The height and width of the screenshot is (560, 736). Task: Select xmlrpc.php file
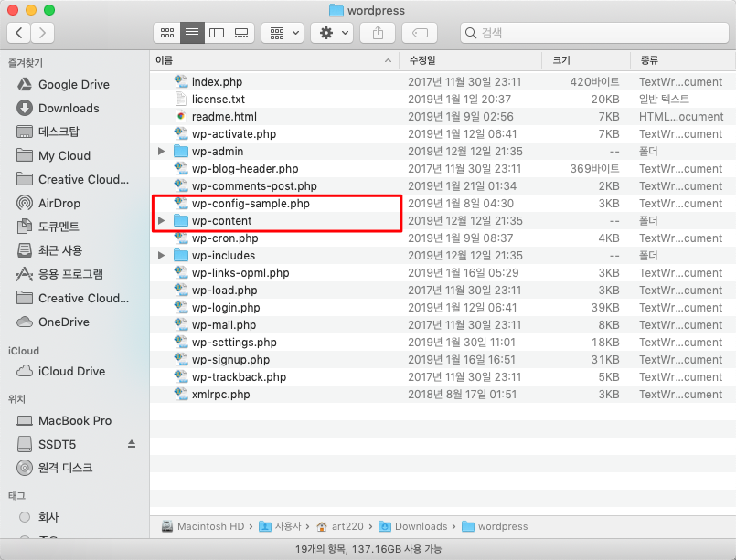(220, 395)
